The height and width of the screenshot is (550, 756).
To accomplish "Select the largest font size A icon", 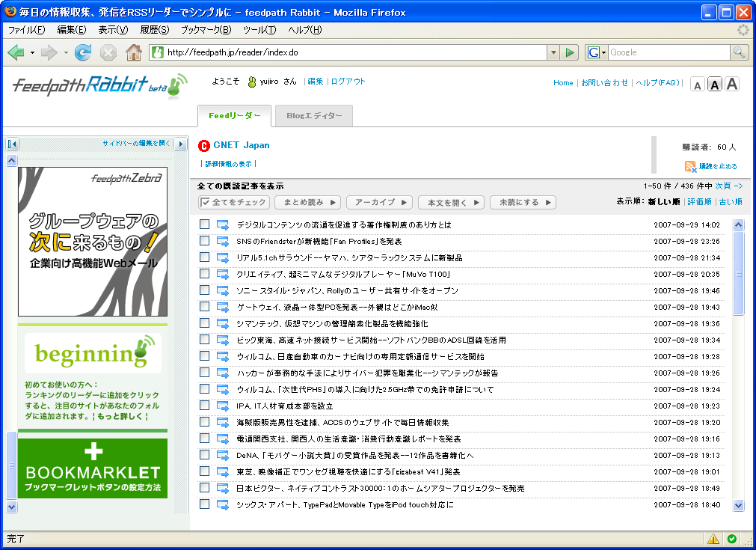I will pos(732,85).
